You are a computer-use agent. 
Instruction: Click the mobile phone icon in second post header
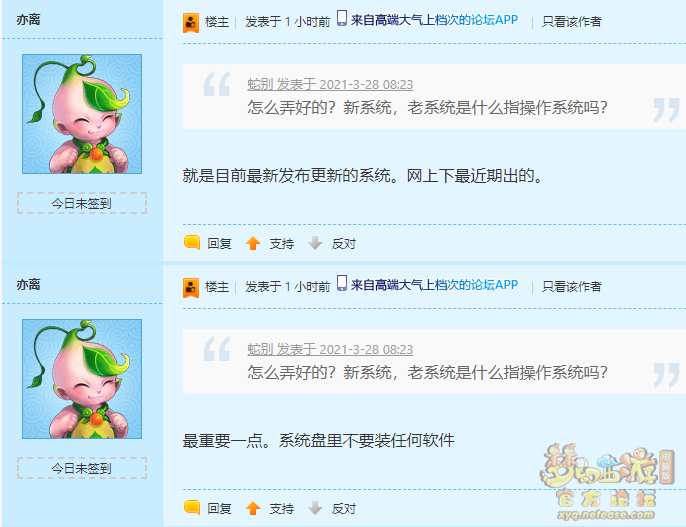pos(342,283)
